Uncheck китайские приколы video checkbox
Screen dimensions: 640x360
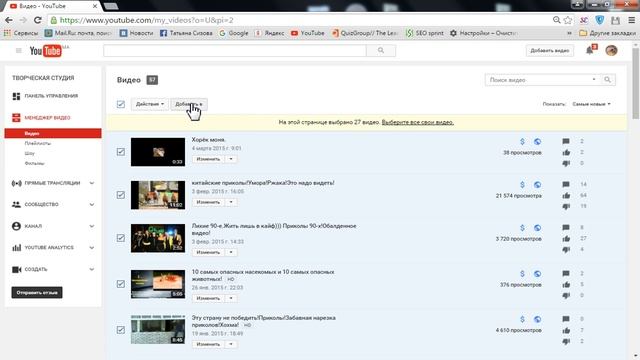tap(121, 195)
